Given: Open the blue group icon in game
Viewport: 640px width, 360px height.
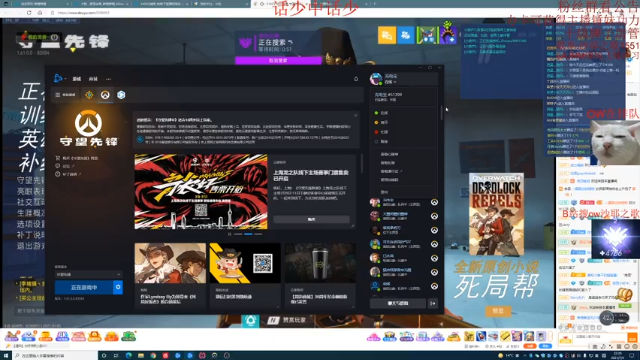Looking at the screenshot, I should pos(406,35).
